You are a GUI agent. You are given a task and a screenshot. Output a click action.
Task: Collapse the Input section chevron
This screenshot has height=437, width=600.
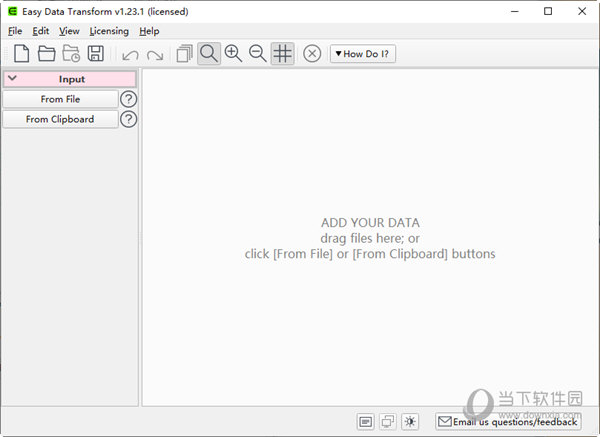tap(12, 78)
